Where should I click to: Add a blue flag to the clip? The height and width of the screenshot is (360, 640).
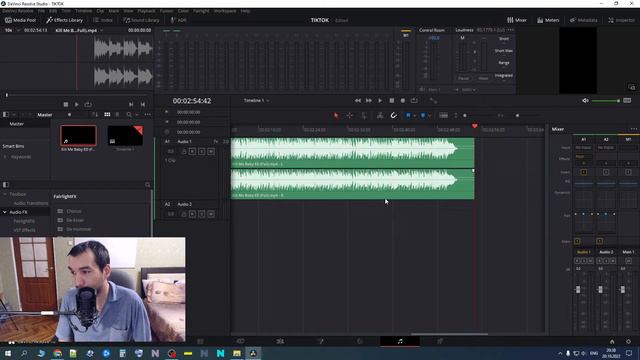click(x=408, y=116)
